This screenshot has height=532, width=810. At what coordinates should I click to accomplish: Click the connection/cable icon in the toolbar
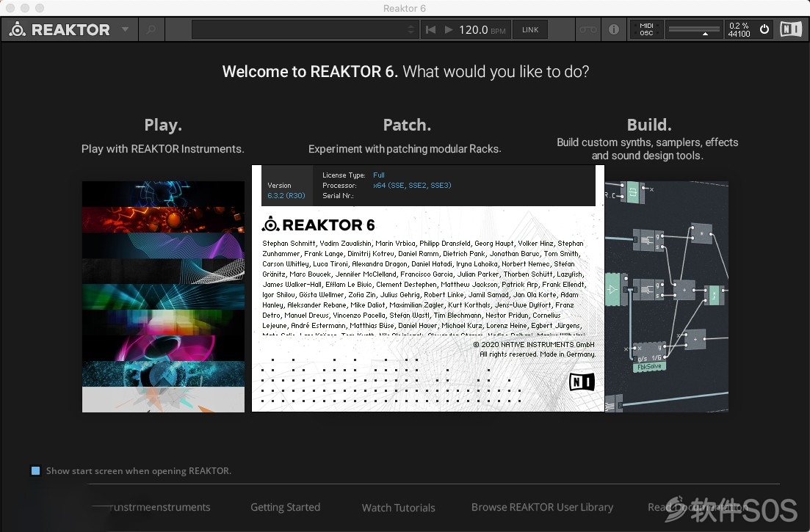click(588, 29)
